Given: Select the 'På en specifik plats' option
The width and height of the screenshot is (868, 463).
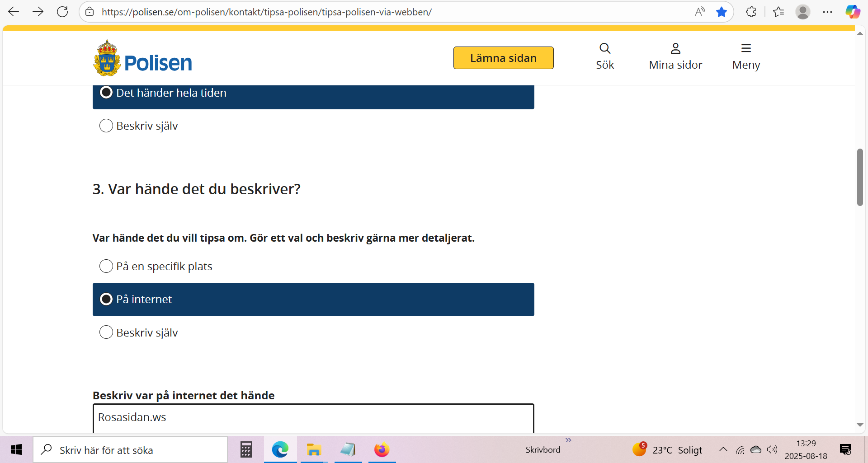Looking at the screenshot, I should (x=106, y=266).
